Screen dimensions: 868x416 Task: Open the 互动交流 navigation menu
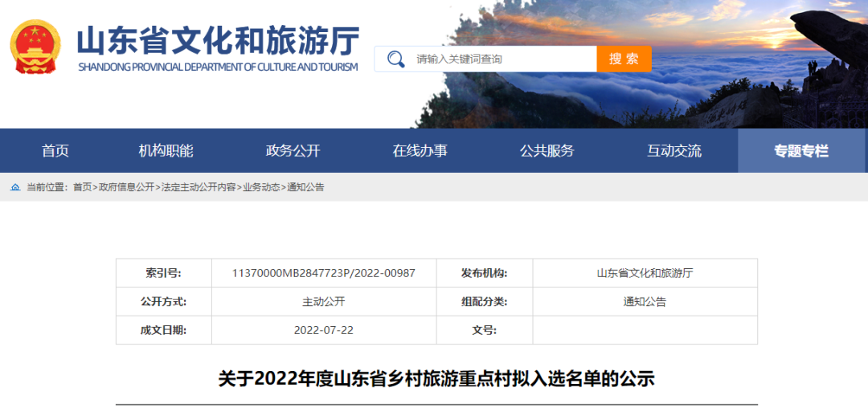pos(674,150)
